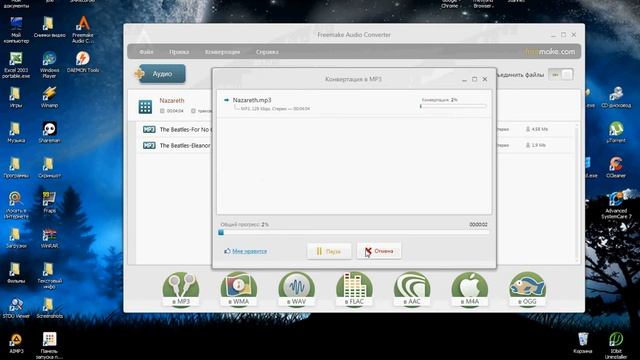Select the M4A Apple format icon
This screenshot has width=640, height=360.
coord(470,290)
